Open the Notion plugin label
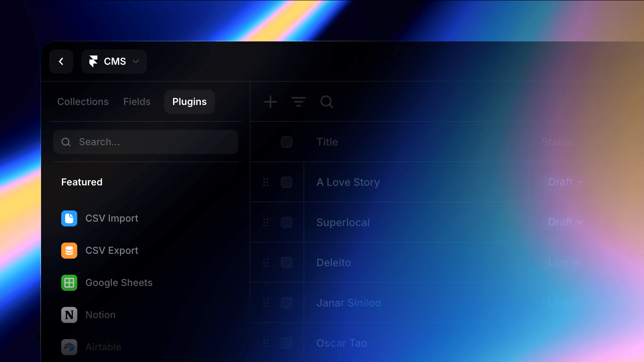644x362 pixels. click(101, 315)
